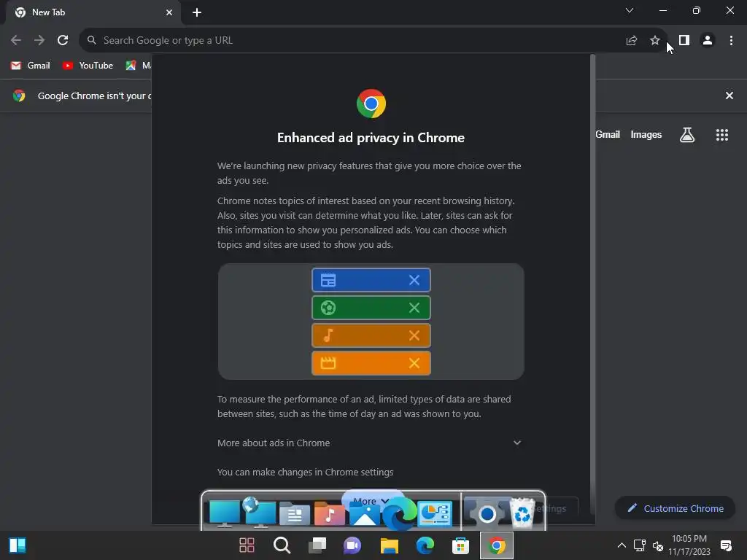Open the side panel icon
Image resolution: width=747 pixels, height=560 pixels.
pyautogui.click(x=684, y=41)
